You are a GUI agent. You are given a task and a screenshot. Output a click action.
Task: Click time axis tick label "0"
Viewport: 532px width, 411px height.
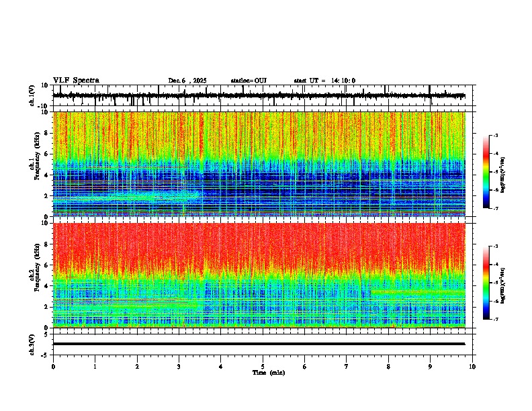[53, 367]
